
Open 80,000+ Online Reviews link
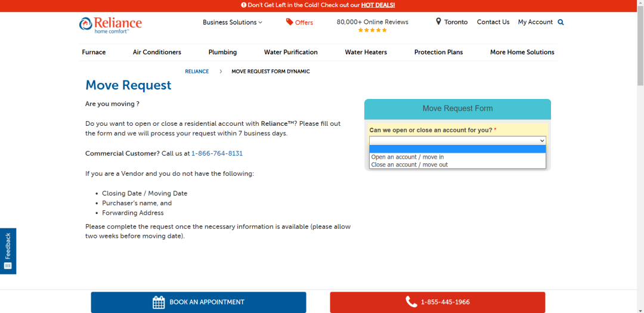click(373, 22)
